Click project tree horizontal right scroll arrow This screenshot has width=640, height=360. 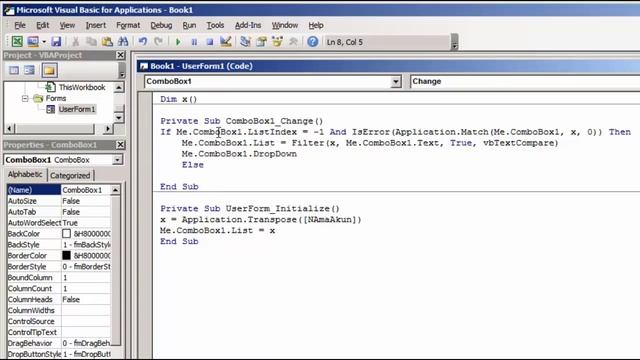click(107, 129)
